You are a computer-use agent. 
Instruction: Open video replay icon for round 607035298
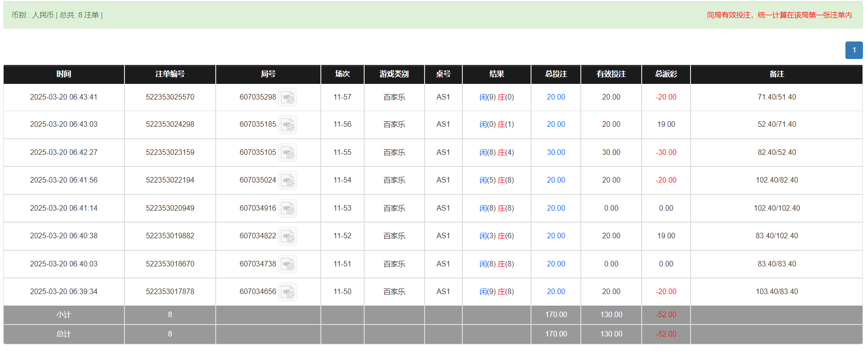[288, 97]
